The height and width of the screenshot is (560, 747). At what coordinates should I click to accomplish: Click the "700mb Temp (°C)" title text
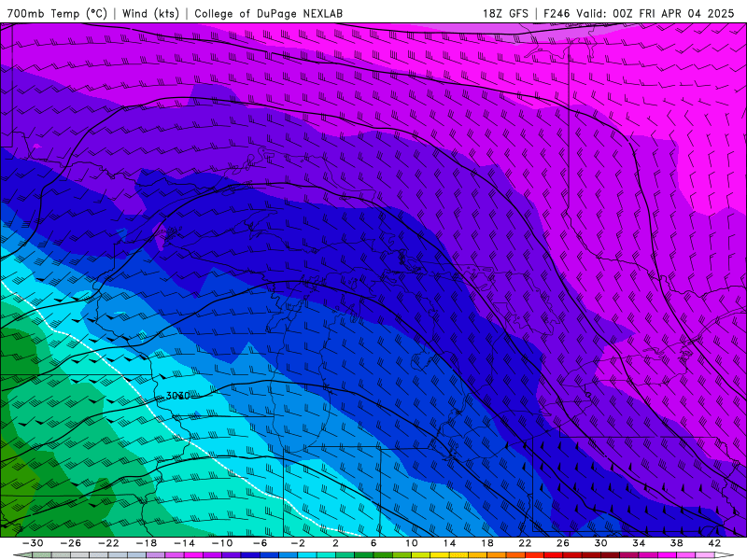pyautogui.click(x=57, y=13)
